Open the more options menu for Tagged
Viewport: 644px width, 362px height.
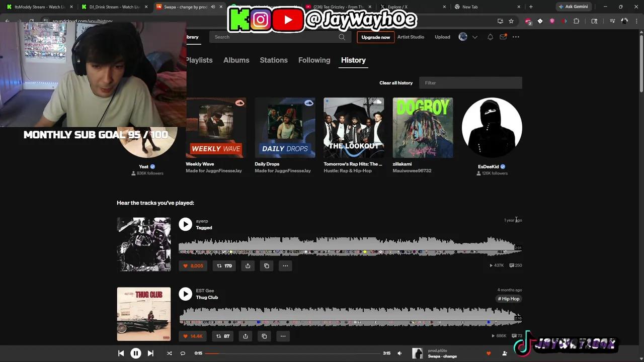tap(285, 266)
